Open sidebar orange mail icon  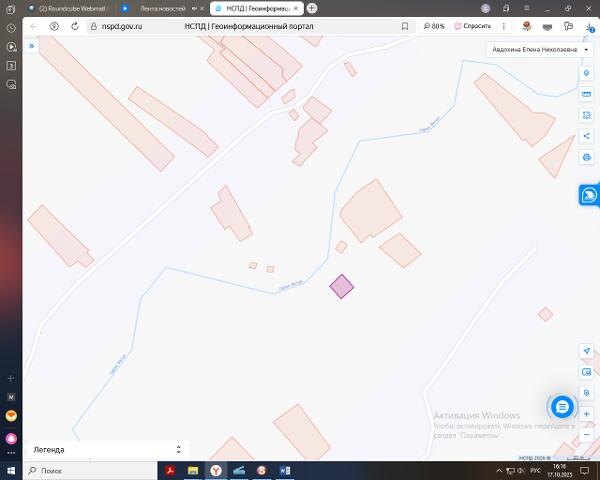(x=11, y=416)
